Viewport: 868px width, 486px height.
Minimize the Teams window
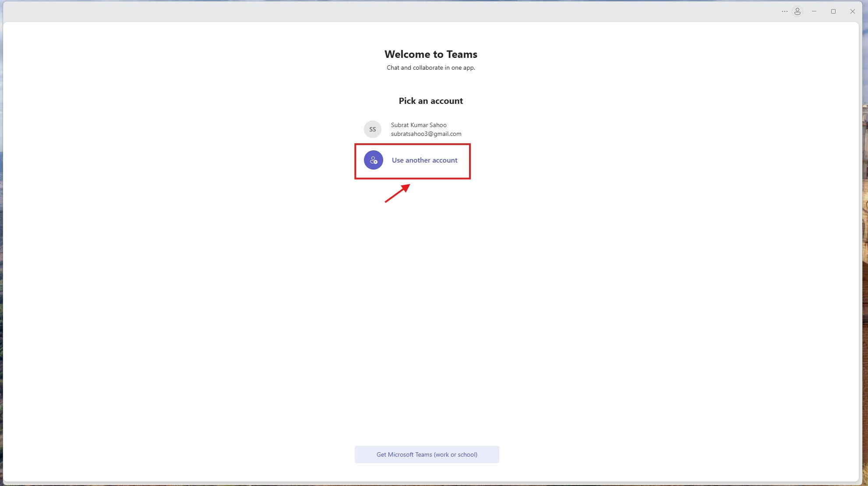pos(814,11)
